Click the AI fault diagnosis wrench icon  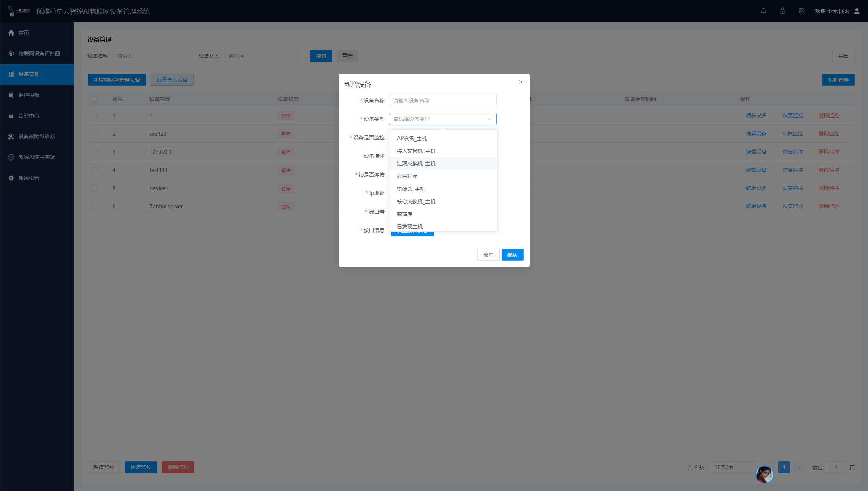pos(11,136)
